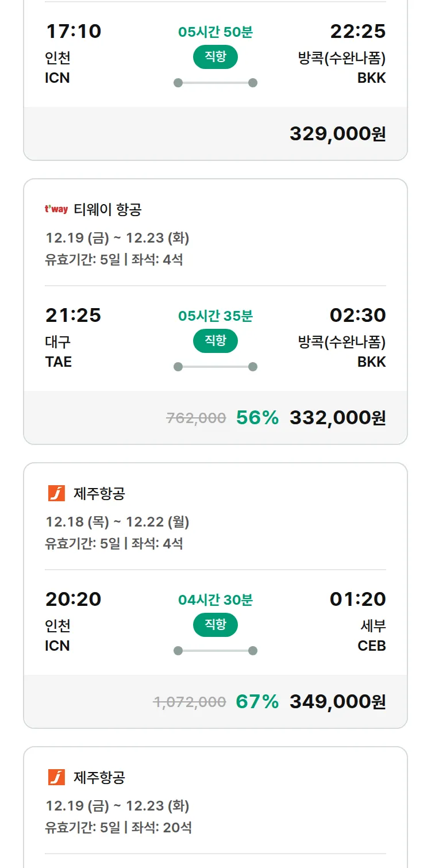431x868 pixels.
Task: Click the Jeju Air logo on the 20-seat card
Action: coord(56,777)
